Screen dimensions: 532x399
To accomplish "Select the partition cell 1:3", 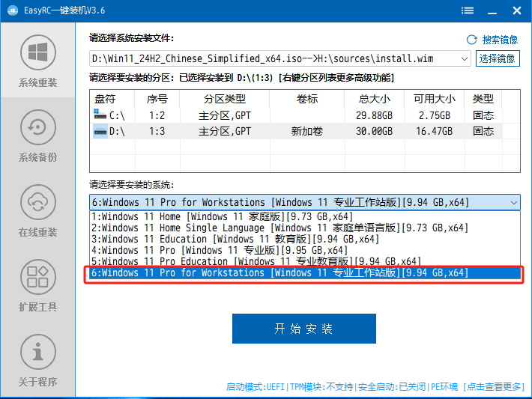I will click(x=157, y=131).
